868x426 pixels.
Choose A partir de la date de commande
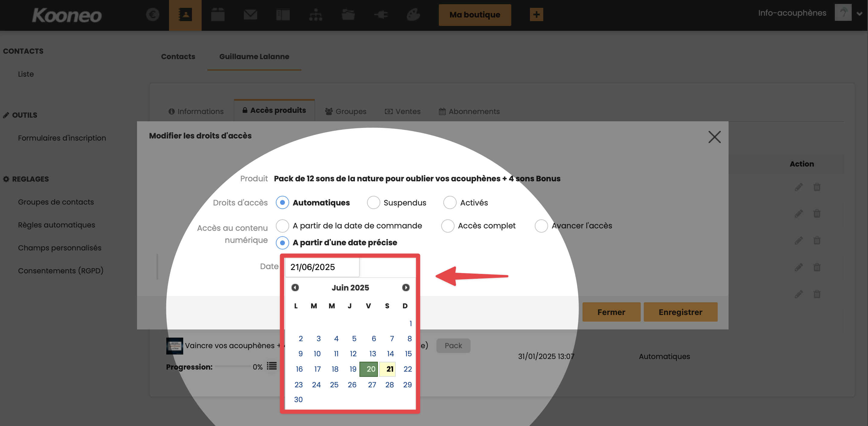pos(282,226)
